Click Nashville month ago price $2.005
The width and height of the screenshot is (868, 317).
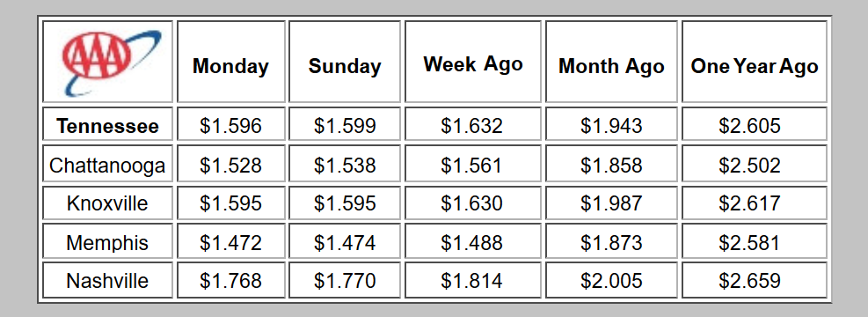coord(611,280)
